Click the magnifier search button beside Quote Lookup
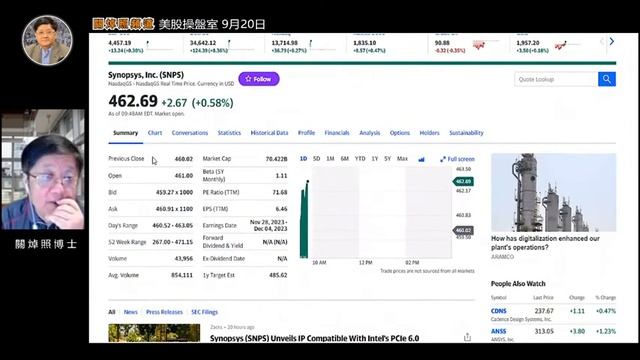The image size is (640, 360). pos(607,79)
